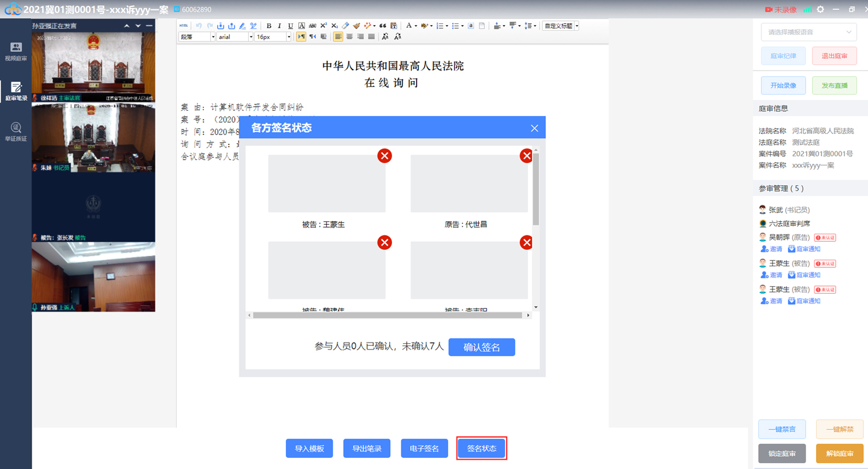This screenshot has height=469, width=868.
Task: Apply superscript formatting
Action: pos(323,26)
